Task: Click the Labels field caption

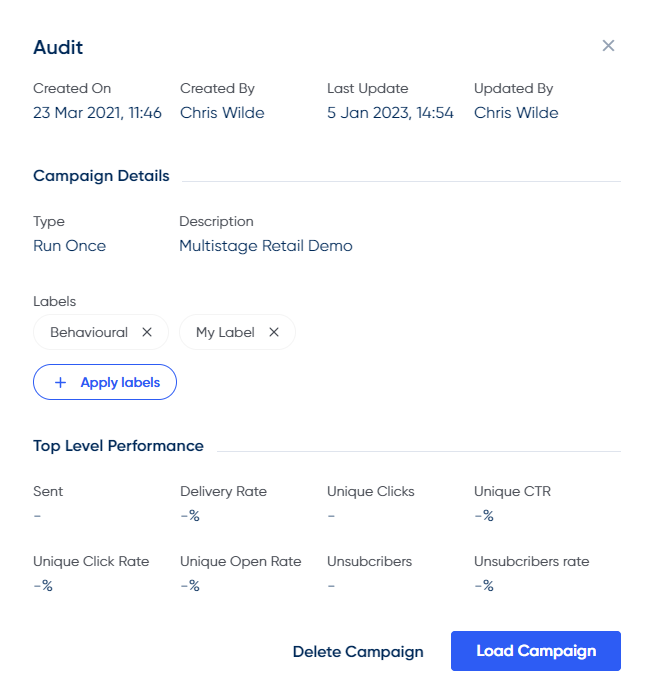Action: tap(55, 301)
